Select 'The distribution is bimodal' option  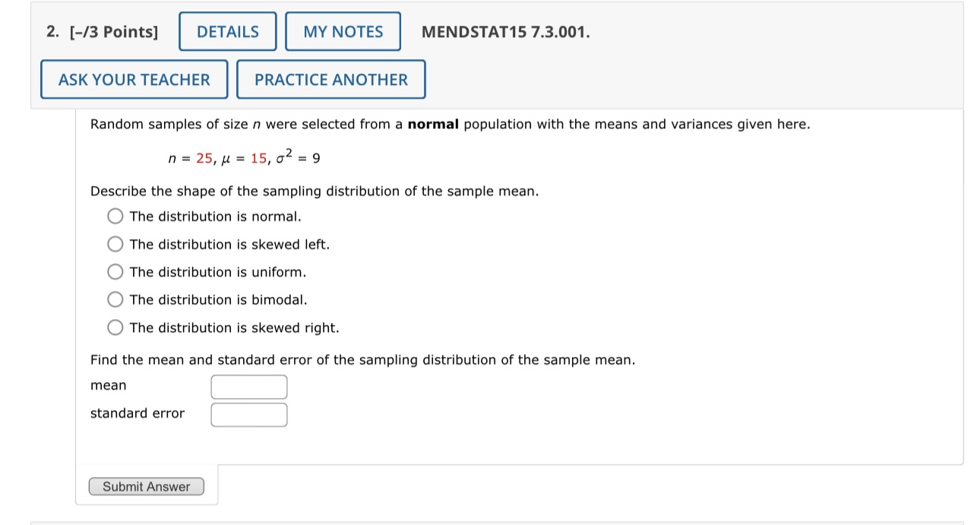click(115, 299)
